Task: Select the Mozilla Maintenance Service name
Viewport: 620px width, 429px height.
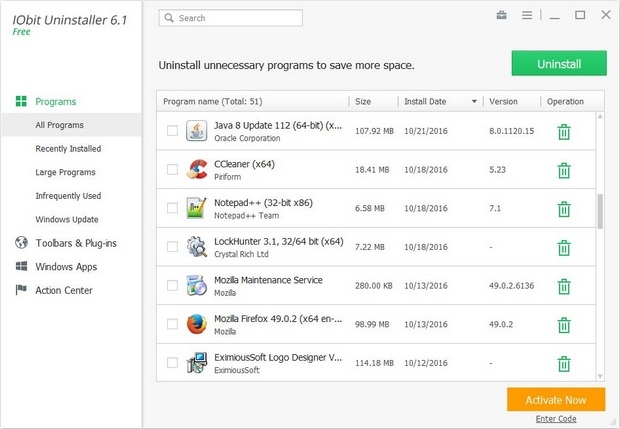Action: (x=268, y=280)
